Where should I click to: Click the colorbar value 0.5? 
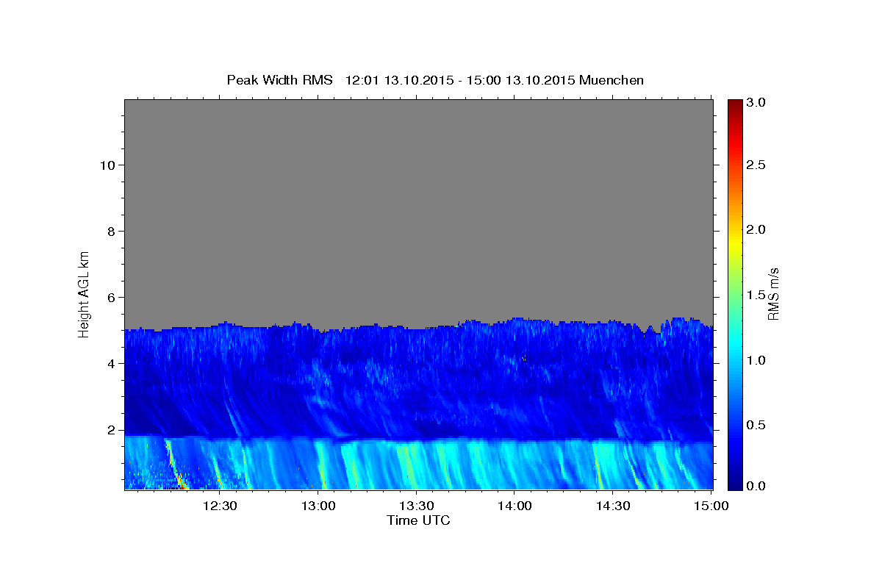coord(757,425)
